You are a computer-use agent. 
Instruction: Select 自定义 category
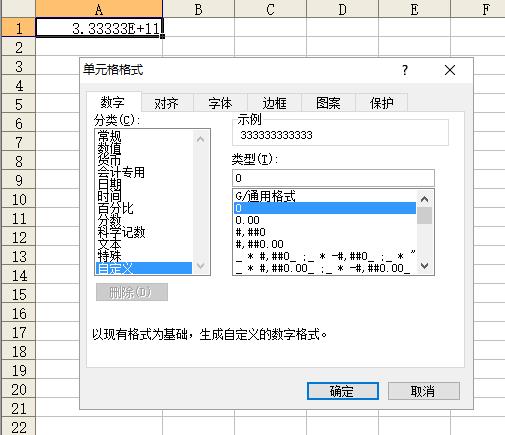(144, 268)
